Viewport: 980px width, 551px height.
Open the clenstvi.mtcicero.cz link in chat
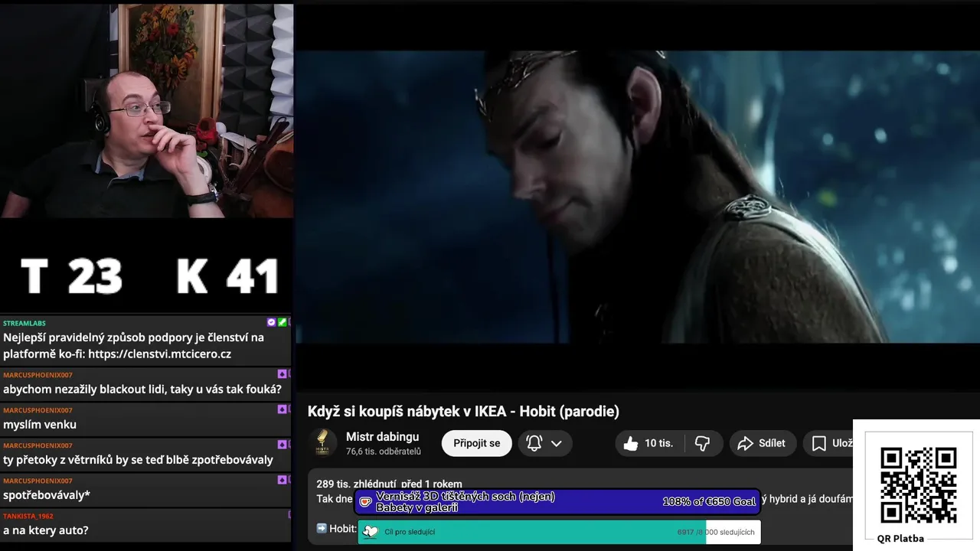(x=159, y=354)
